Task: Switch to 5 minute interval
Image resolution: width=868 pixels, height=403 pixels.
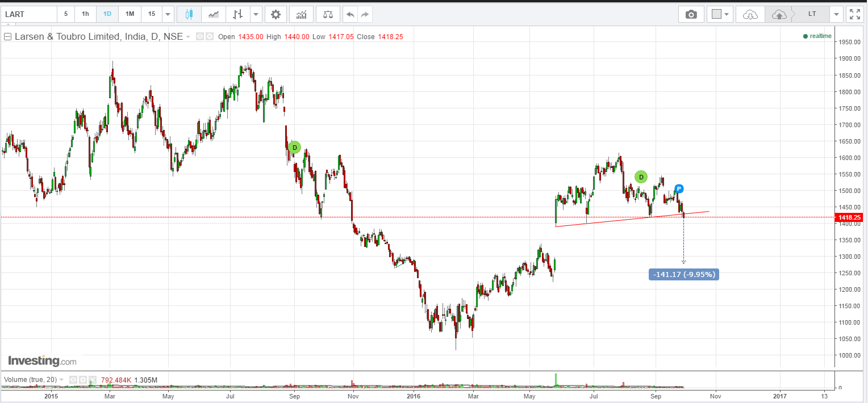Action: point(66,14)
